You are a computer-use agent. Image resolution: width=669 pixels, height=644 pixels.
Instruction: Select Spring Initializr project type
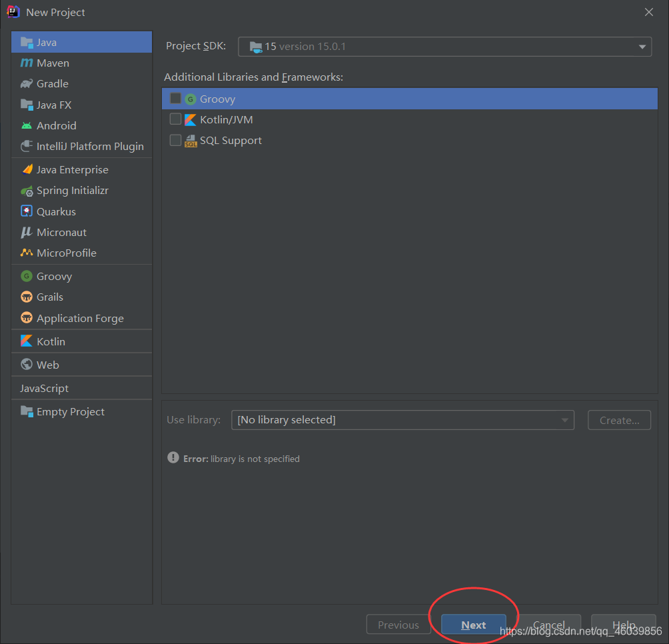[81, 191]
